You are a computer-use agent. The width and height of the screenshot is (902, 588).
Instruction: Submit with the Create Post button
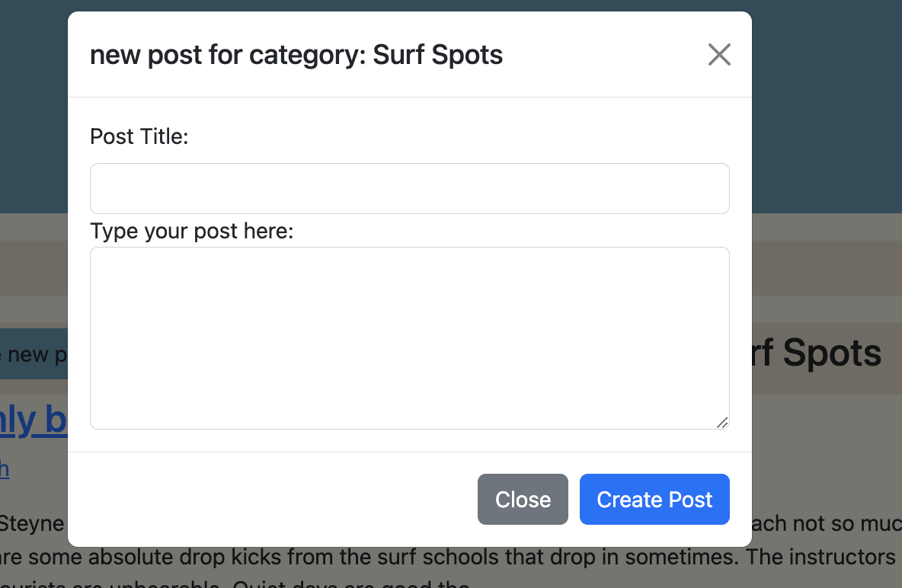[x=654, y=500]
